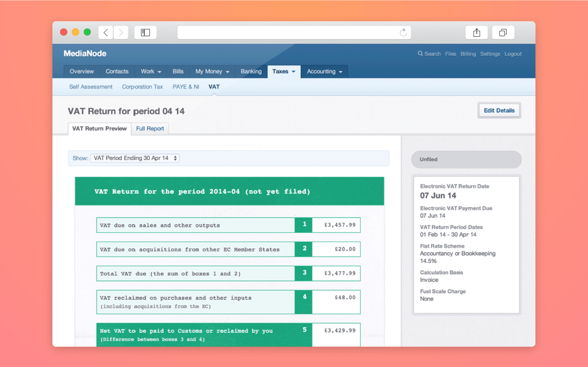588x367 pixels.
Task: Click the share icon in the toolbar
Action: click(477, 32)
